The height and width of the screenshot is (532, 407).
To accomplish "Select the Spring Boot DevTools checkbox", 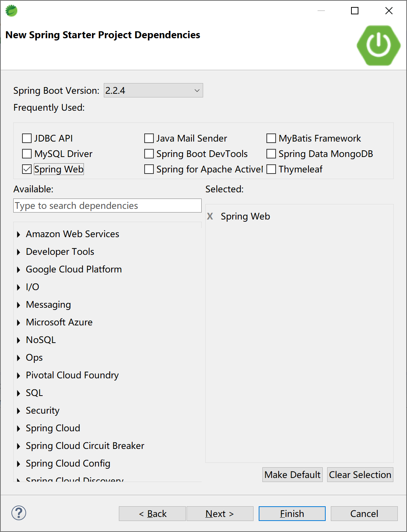I will point(149,154).
